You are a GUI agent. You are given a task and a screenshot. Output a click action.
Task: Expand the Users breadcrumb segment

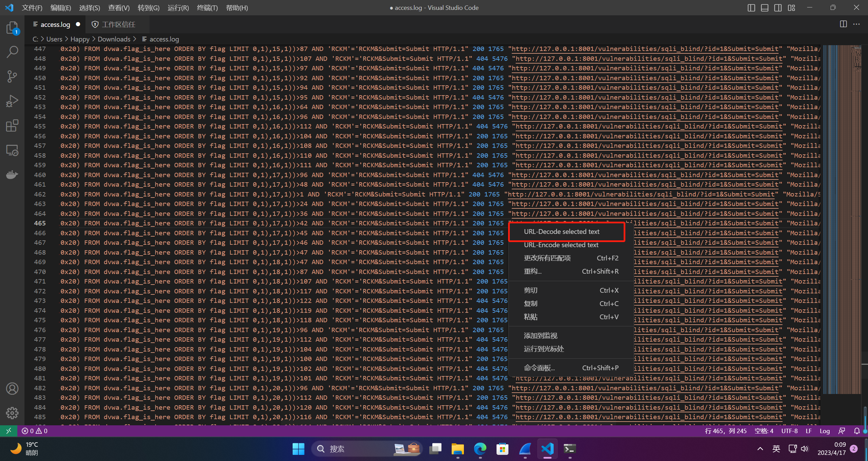(54, 39)
